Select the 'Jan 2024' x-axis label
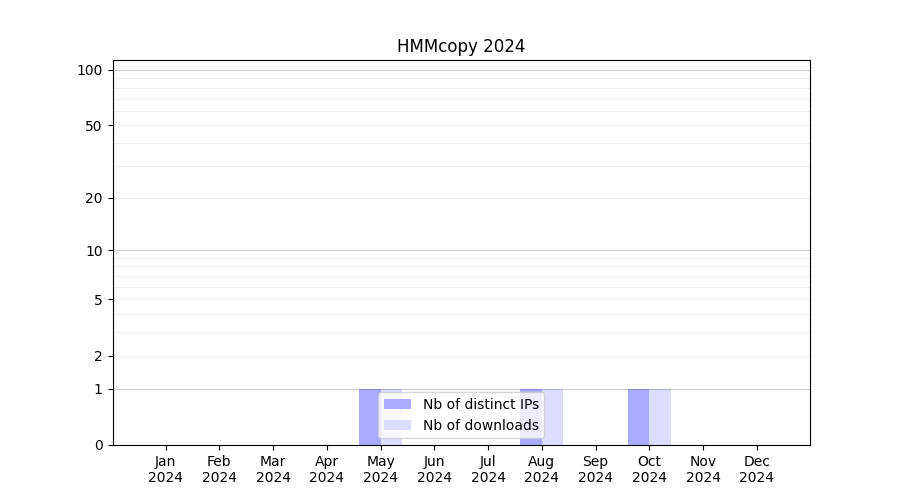The image size is (900, 500). pyautogui.click(x=165, y=469)
